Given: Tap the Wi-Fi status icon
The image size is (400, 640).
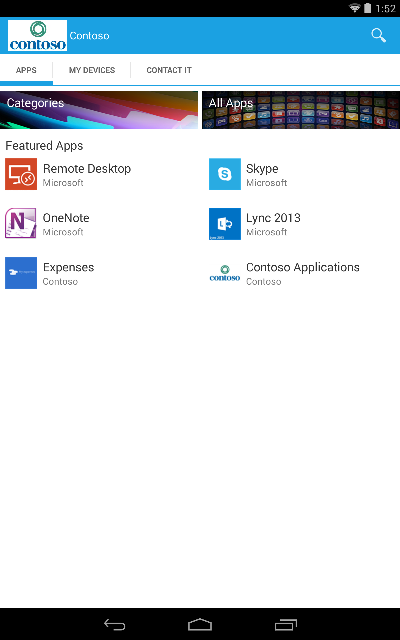Looking at the screenshot, I should (x=354, y=8).
